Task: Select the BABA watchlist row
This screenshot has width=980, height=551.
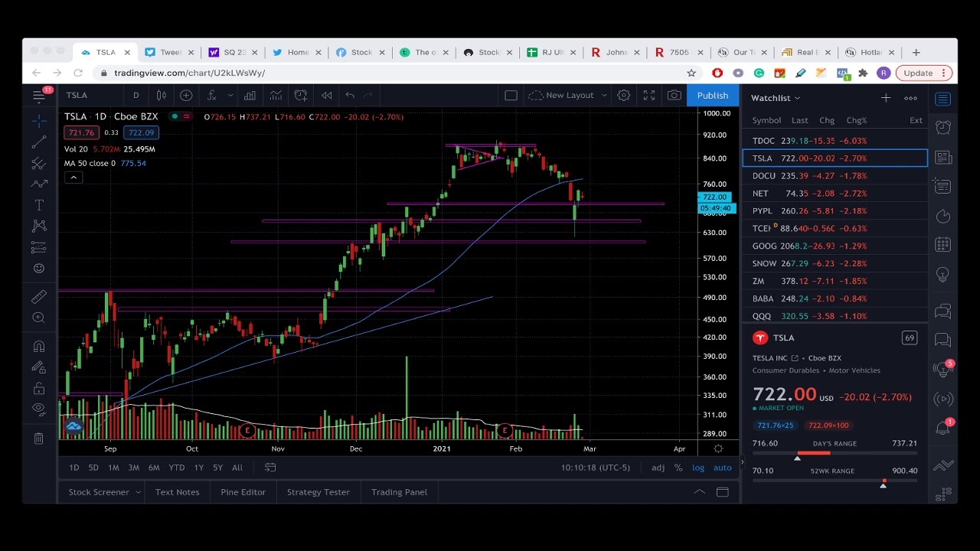Action: click(835, 298)
